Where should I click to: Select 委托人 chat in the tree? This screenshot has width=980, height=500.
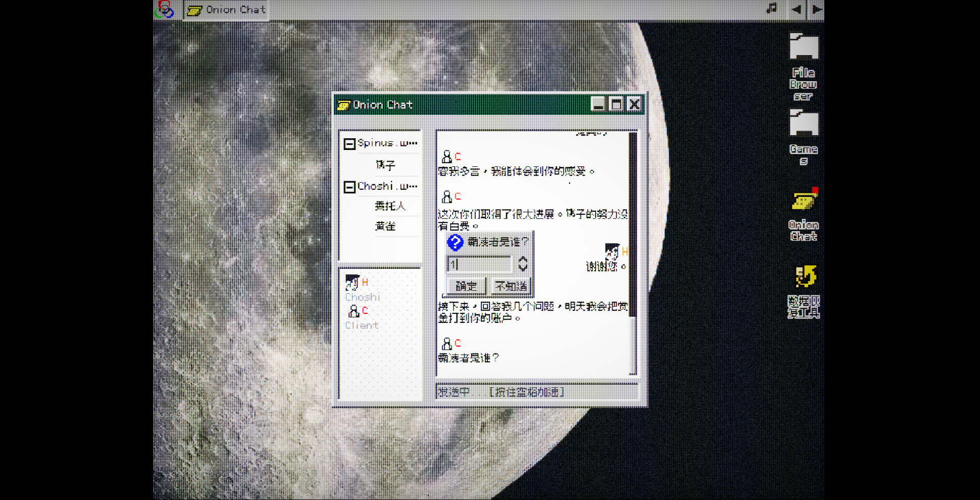click(390, 206)
